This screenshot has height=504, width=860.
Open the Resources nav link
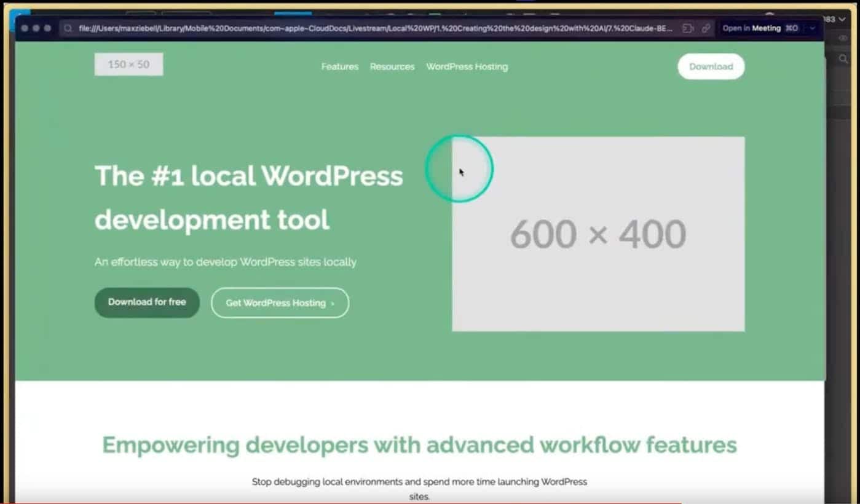click(x=392, y=66)
